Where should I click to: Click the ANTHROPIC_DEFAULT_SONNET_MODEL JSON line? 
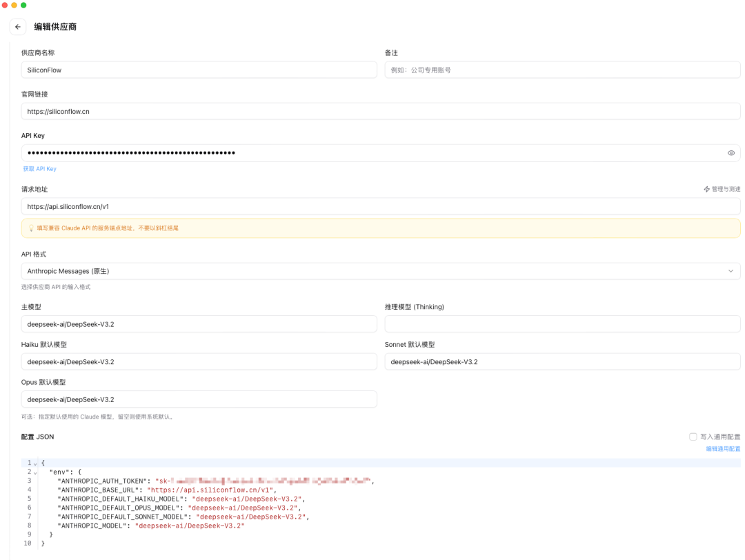coord(183,517)
